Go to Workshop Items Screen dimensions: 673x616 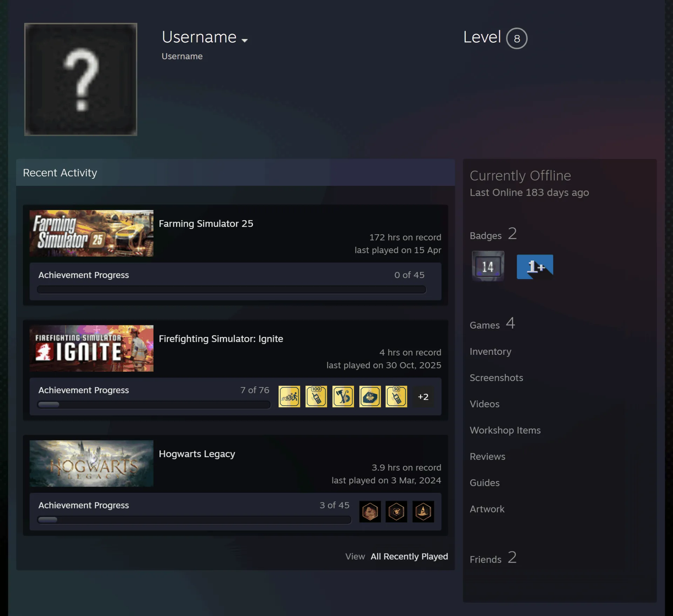(x=505, y=430)
